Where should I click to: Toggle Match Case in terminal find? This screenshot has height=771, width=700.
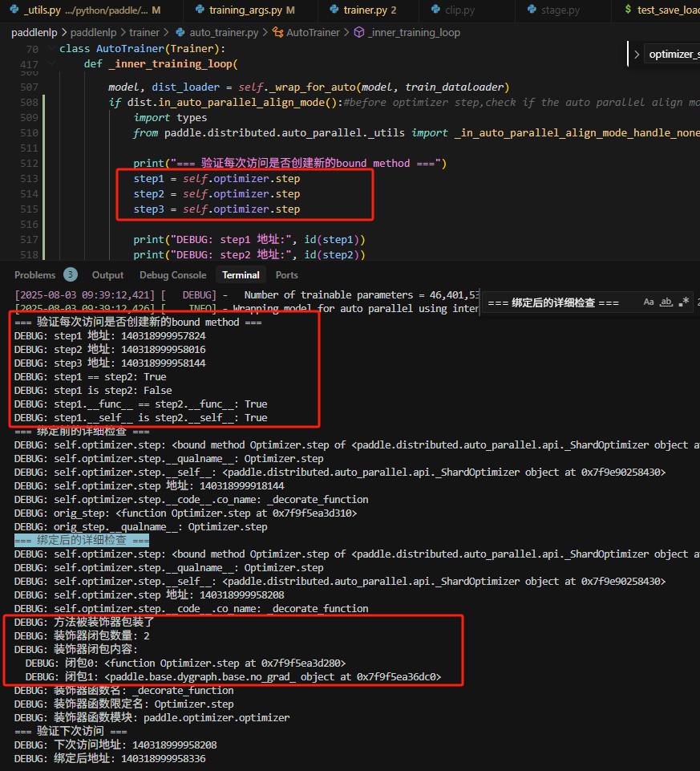tap(649, 302)
